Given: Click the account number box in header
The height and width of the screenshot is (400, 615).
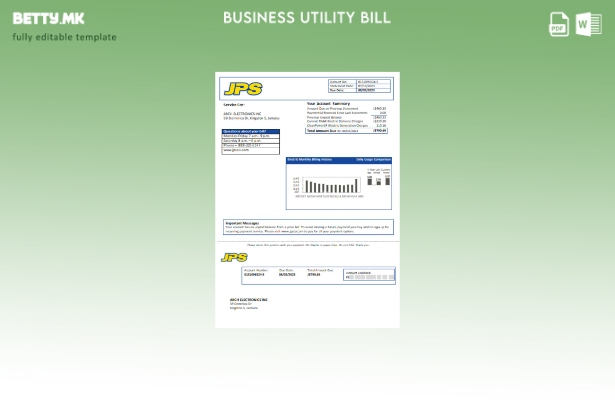Looking at the screenshot, I should tap(360, 86).
